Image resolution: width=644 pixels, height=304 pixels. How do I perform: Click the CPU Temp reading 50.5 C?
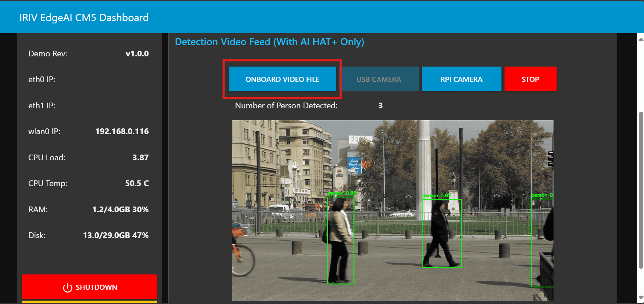click(x=137, y=183)
